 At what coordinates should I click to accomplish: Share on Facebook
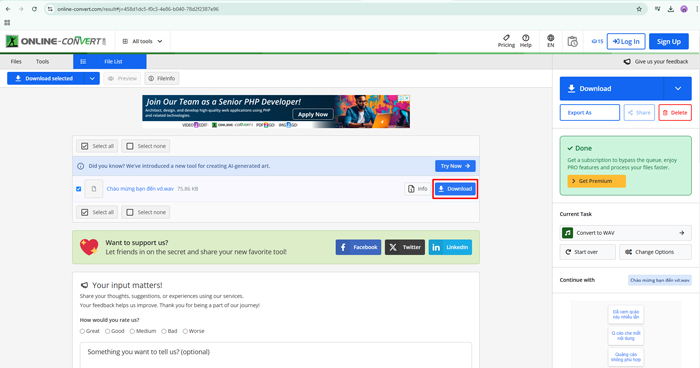pyautogui.click(x=358, y=247)
